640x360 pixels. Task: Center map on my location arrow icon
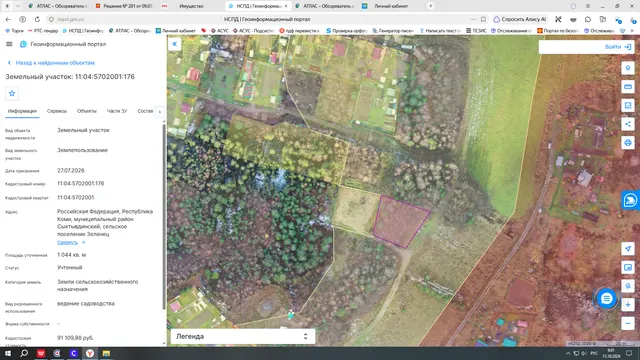click(628, 249)
